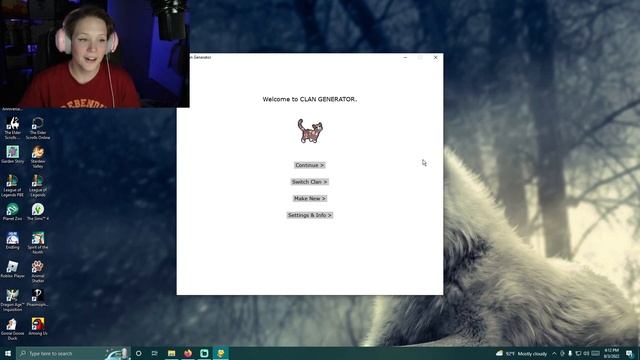
Task: Select the Phasmophobia desktop icon
Action: coord(38,298)
